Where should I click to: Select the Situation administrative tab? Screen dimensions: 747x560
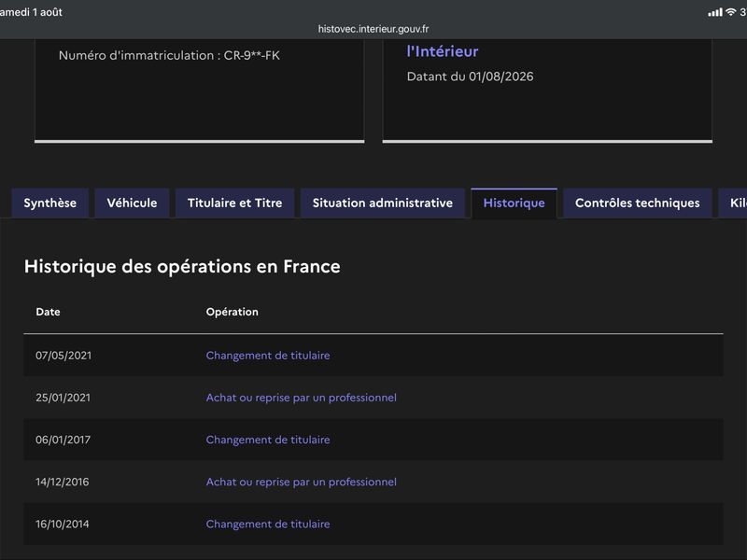pos(383,203)
